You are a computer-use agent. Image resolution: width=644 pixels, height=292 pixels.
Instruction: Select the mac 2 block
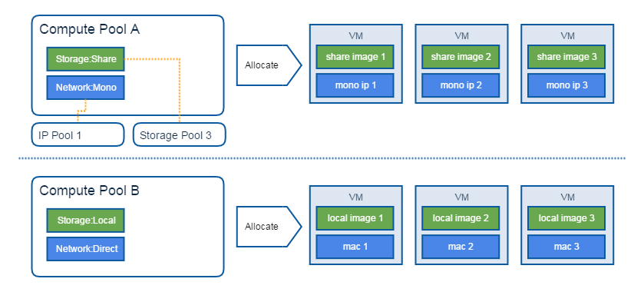point(461,247)
